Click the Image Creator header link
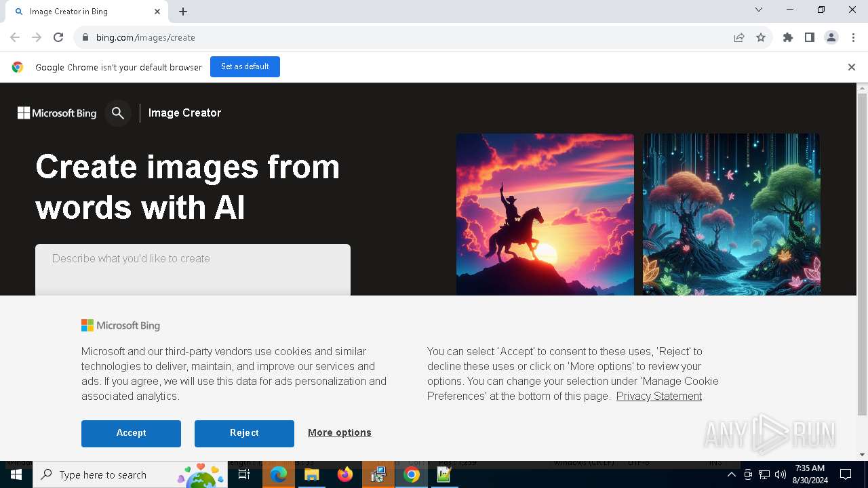 coord(184,113)
